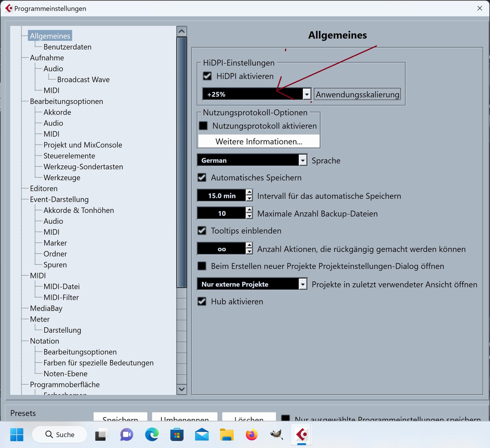Click the Microsoft Store taskbar icon
490x448 pixels.
pos(177,434)
